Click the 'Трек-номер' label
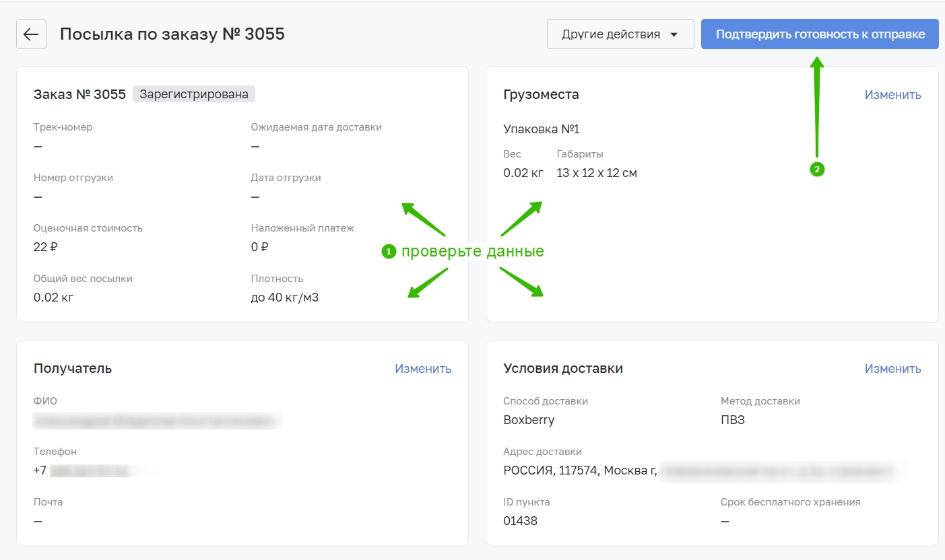 (63, 127)
